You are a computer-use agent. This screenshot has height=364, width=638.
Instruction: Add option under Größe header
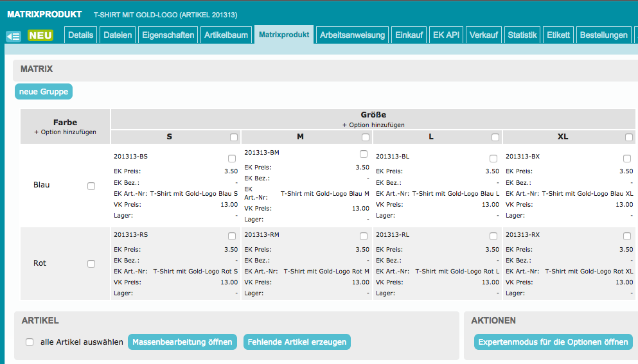373,125
